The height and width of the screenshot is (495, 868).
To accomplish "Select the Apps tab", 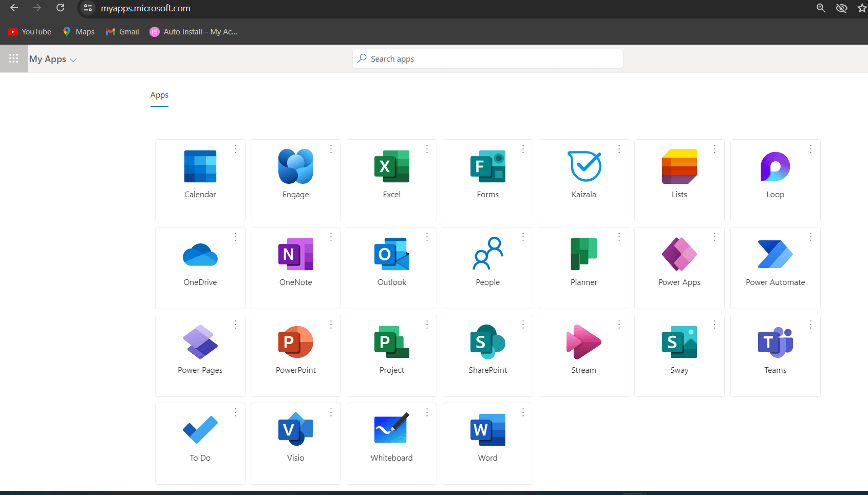I will [x=159, y=96].
